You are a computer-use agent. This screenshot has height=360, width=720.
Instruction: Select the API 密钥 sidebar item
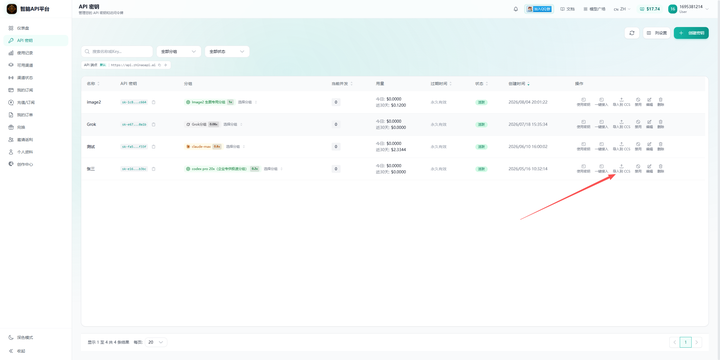tap(36, 40)
